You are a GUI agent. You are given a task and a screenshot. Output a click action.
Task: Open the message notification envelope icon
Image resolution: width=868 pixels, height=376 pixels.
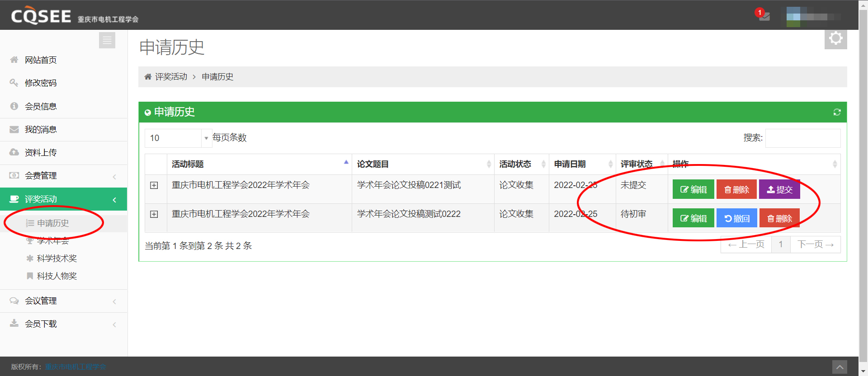764,17
